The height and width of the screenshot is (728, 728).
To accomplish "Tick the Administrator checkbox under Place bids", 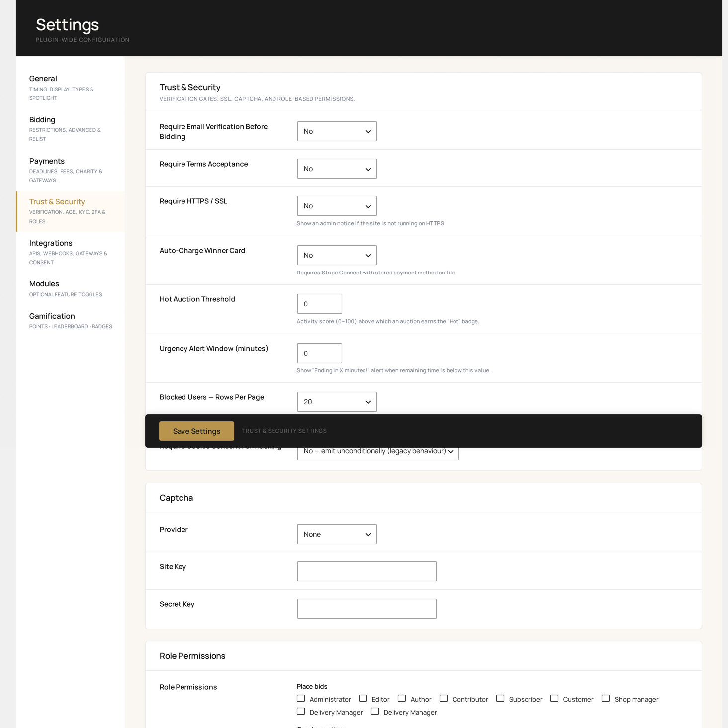I will click(301, 698).
